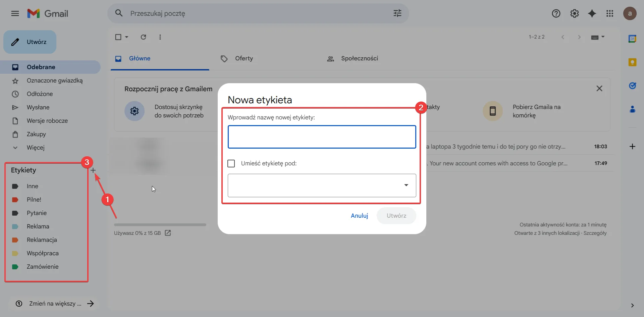The image size is (644, 317).
Task: Open the select dropdown arrow beside checkbox
Action: [x=127, y=37]
